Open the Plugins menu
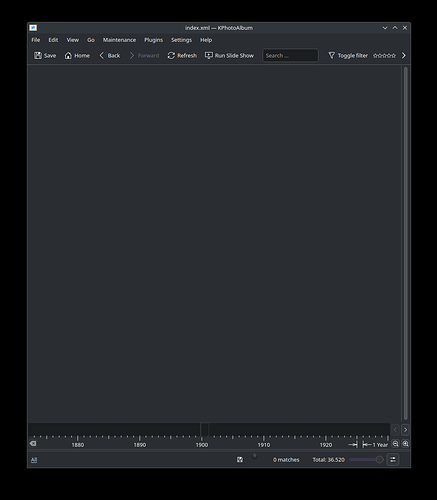 point(153,40)
